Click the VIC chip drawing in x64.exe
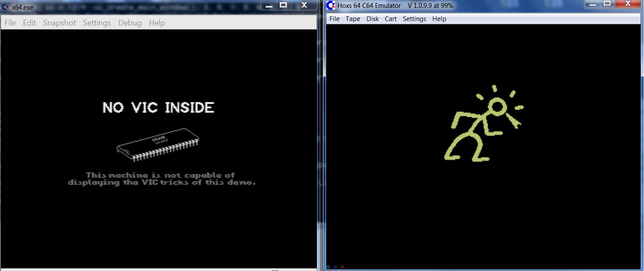Viewport: 644px width, 271px height. 158,144
